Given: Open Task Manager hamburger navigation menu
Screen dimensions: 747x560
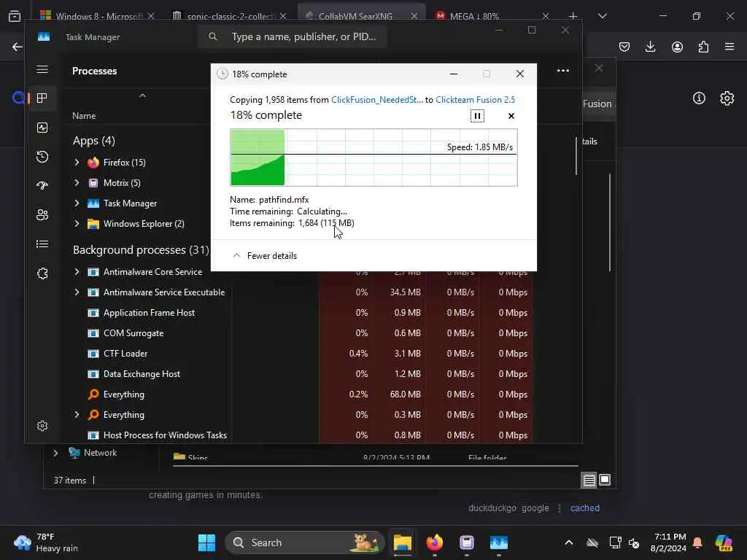Looking at the screenshot, I should pyautogui.click(x=42, y=69).
